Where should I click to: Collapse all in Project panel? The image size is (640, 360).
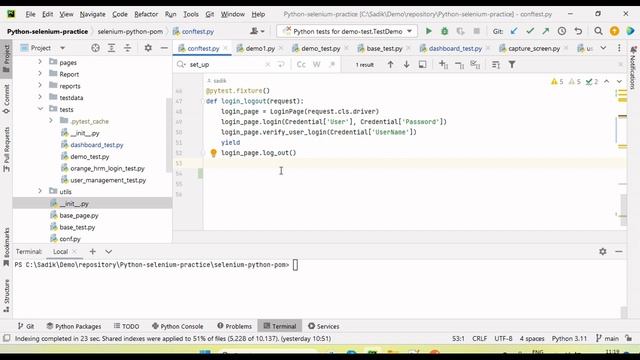127,48
